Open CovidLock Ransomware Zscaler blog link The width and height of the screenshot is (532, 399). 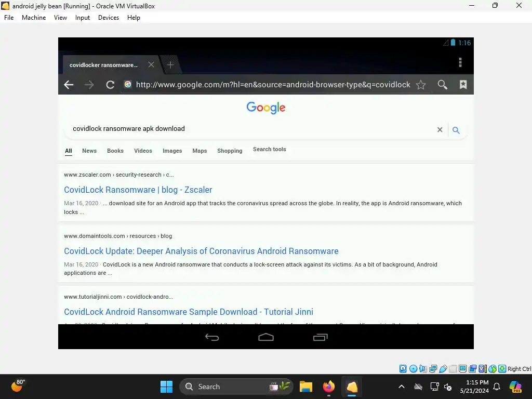(x=138, y=190)
